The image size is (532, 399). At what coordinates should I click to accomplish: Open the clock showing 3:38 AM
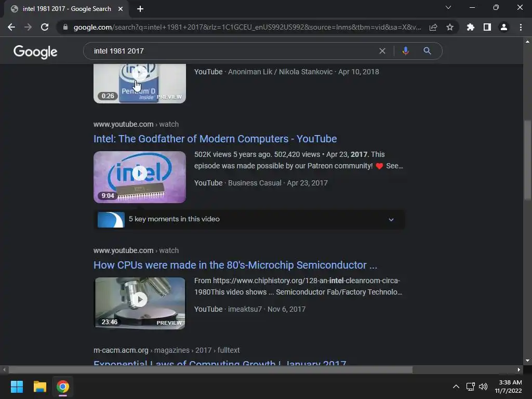(508, 387)
